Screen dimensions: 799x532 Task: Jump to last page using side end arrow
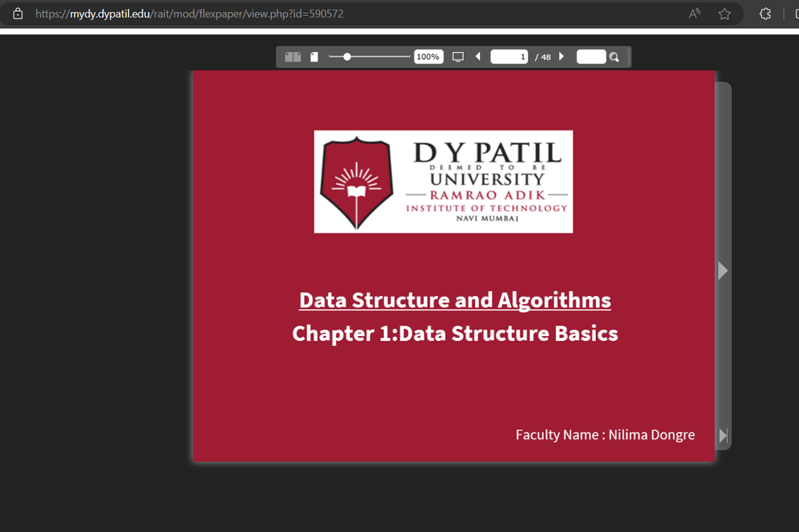point(723,435)
